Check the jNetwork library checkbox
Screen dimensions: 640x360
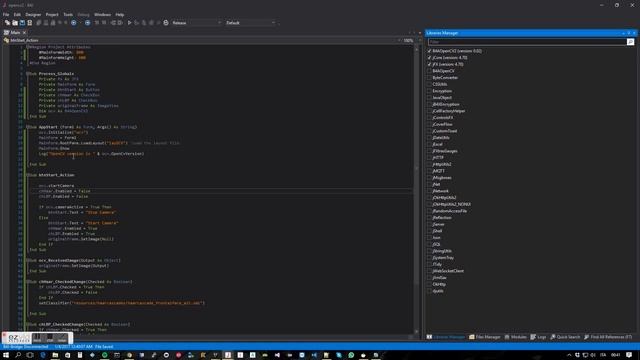coord(429,191)
